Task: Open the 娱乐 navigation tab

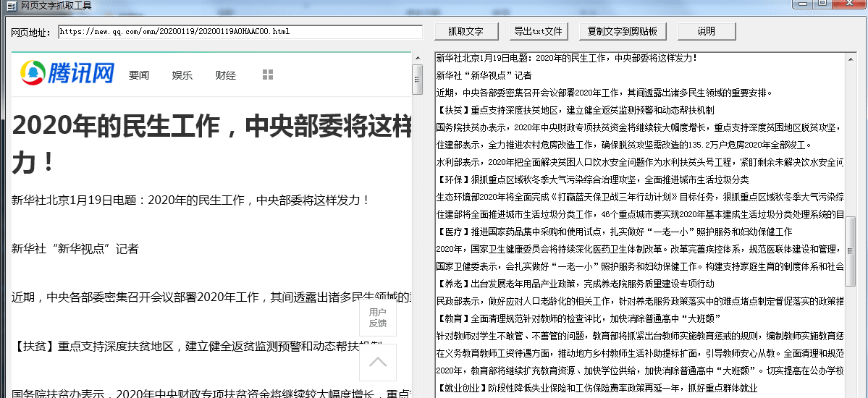Action: [x=182, y=75]
